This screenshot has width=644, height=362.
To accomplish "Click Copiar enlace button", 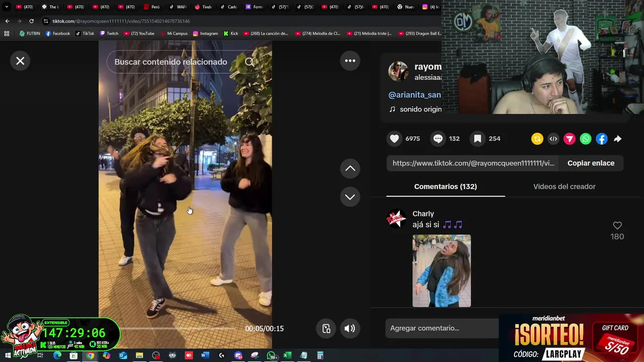I will (x=591, y=163).
